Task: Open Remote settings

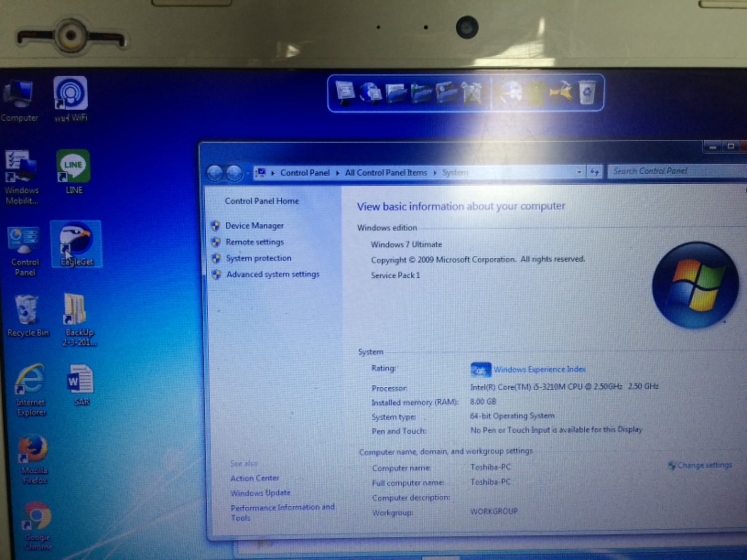Action: (x=255, y=242)
